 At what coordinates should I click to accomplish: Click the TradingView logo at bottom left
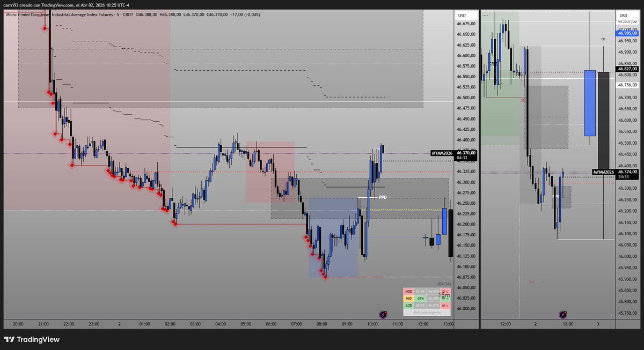pos(32,339)
